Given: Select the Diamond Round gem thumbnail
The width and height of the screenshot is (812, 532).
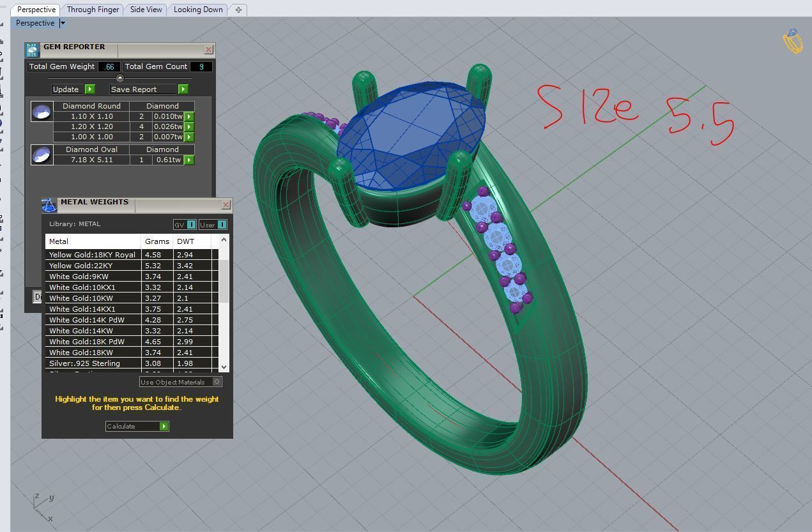Looking at the screenshot, I should 42,112.
